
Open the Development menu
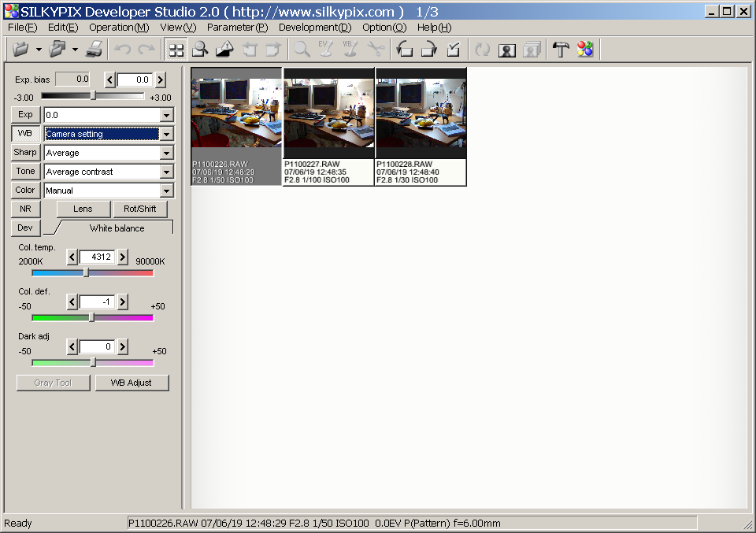click(314, 28)
